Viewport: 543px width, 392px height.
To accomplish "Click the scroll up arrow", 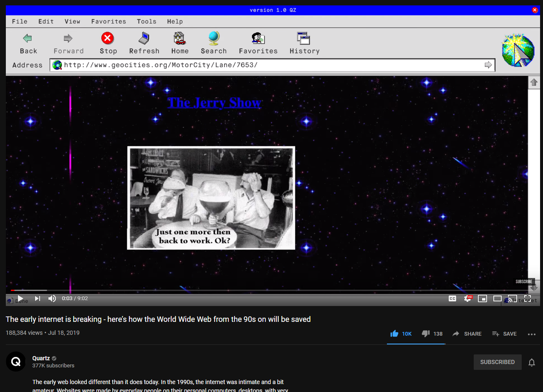I will [534, 82].
